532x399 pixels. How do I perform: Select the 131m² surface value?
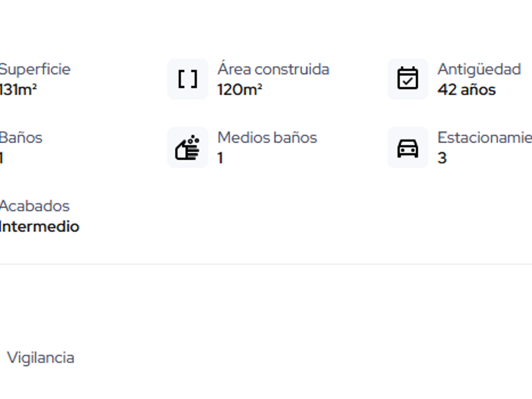(18, 89)
